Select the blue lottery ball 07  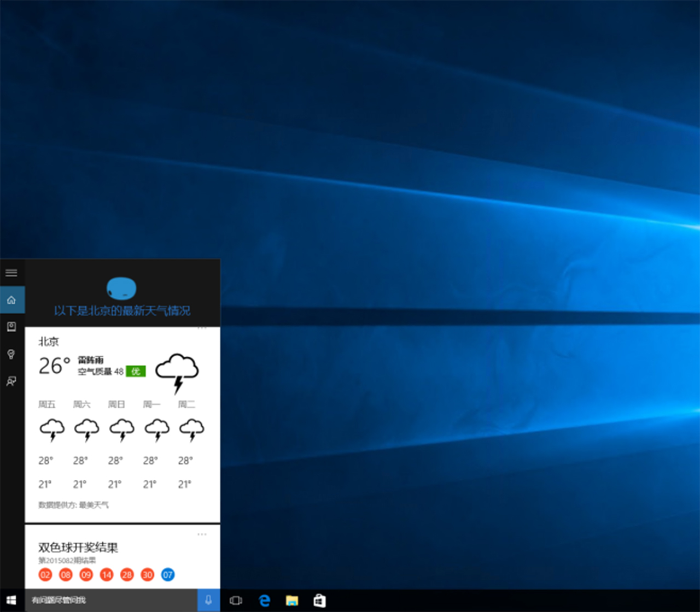[x=168, y=575]
